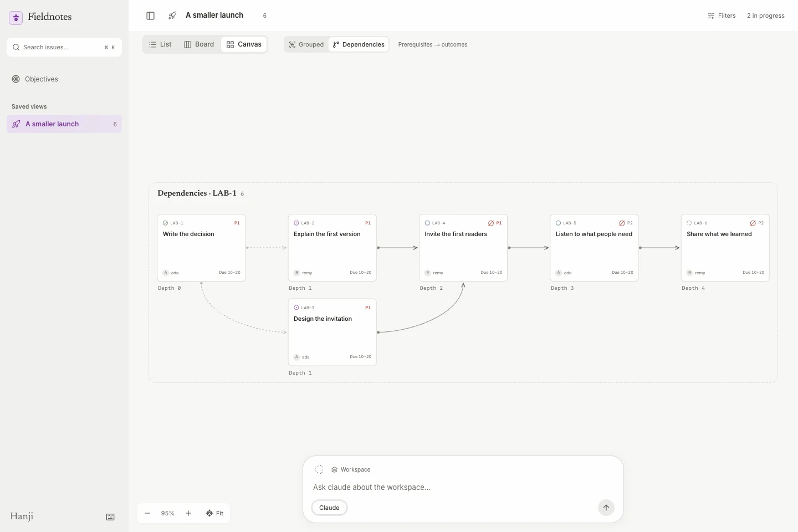Open the Explain the first version card
The height and width of the screenshot is (532, 798).
332,248
